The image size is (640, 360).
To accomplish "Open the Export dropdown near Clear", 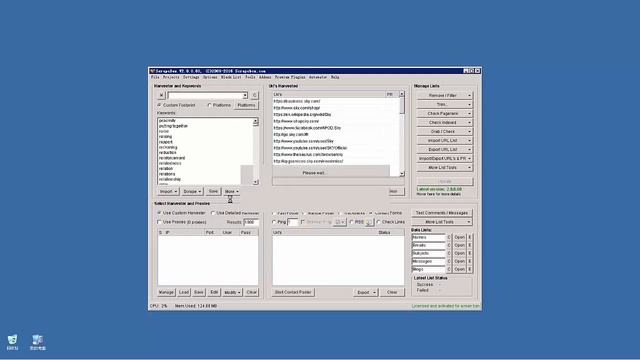I will point(366,292).
